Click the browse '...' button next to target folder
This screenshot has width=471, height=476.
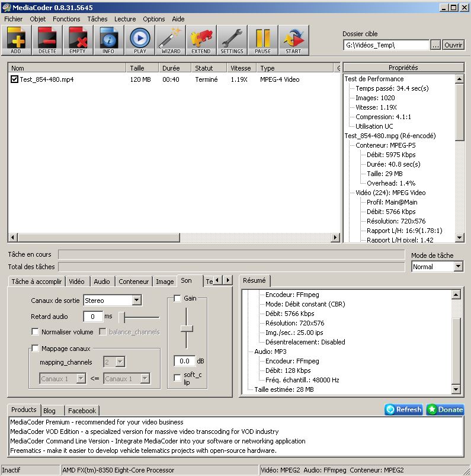(435, 45)
